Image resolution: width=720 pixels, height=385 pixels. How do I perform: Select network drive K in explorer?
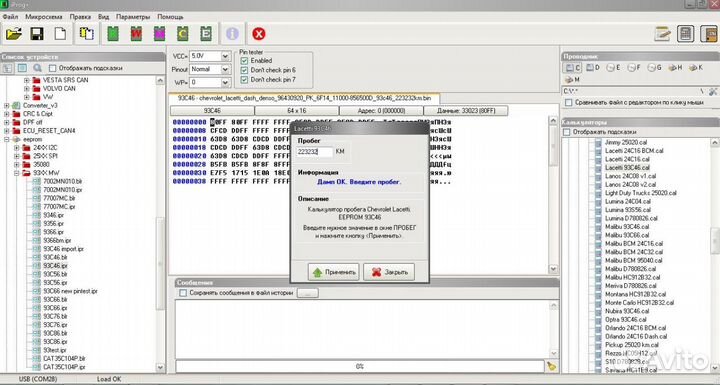(x=696, y=68)
